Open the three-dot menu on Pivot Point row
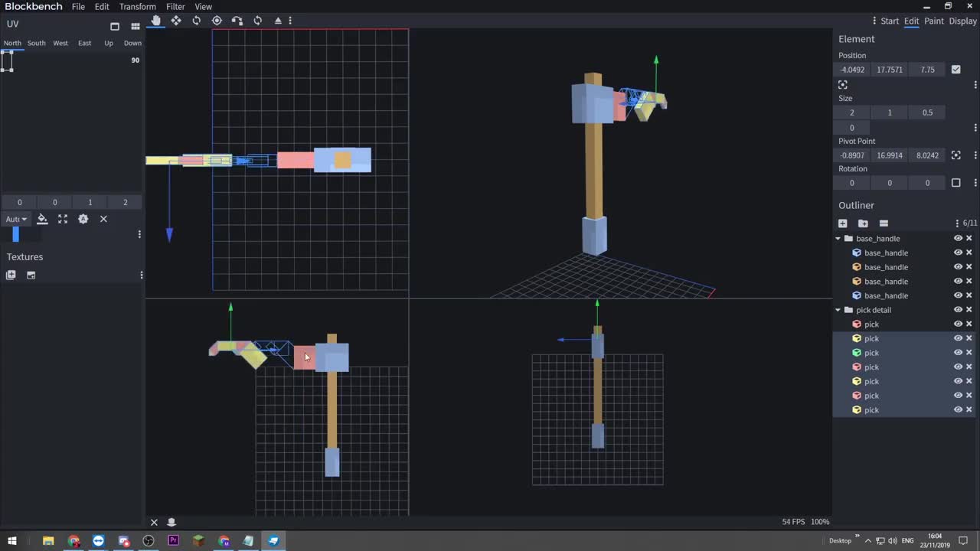Screen dimensions: 980x551 975,155
